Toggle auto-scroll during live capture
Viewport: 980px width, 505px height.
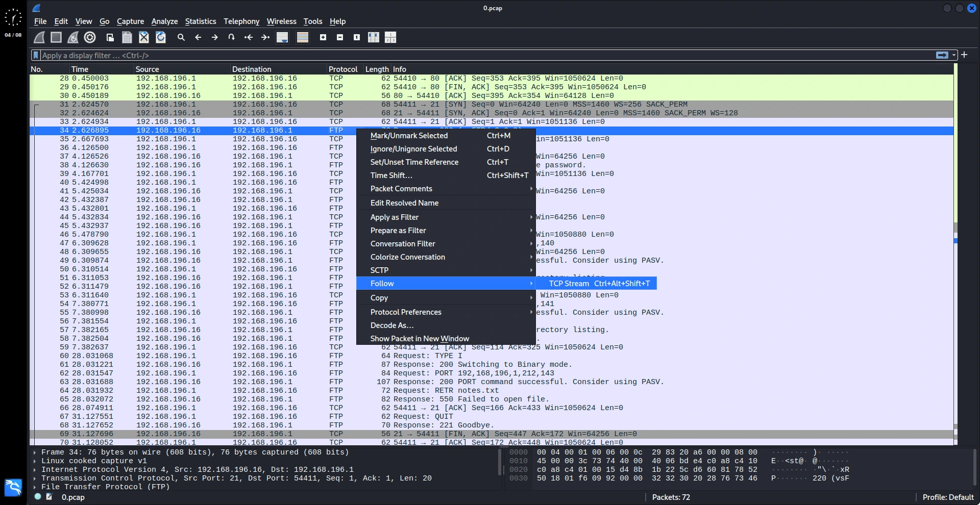tap(282, 37)
